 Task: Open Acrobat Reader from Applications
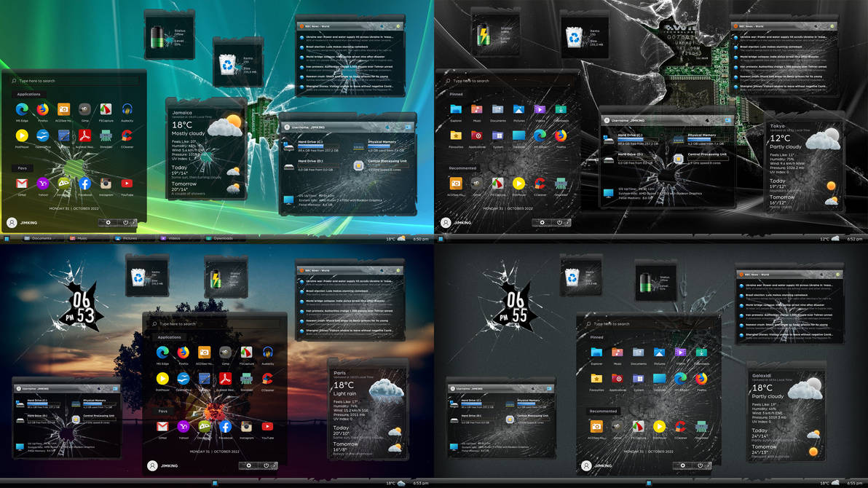coord(84,135)
